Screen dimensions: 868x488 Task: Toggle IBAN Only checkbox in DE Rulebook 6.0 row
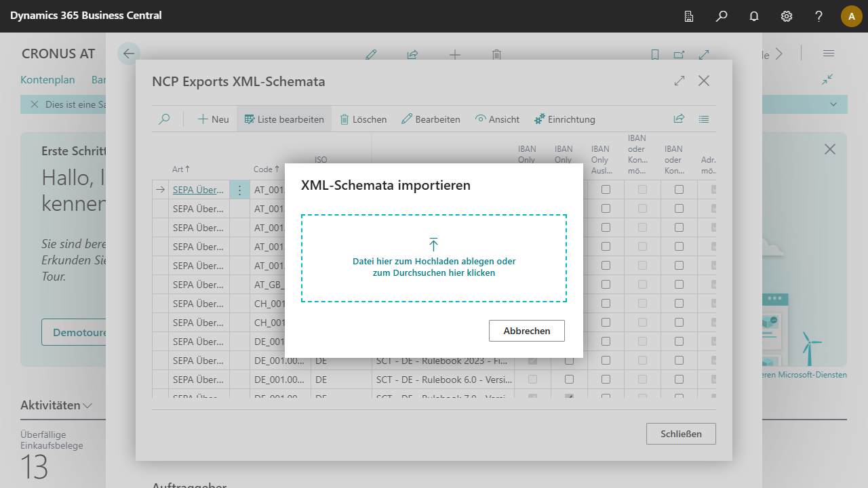(x=569, y=380)
